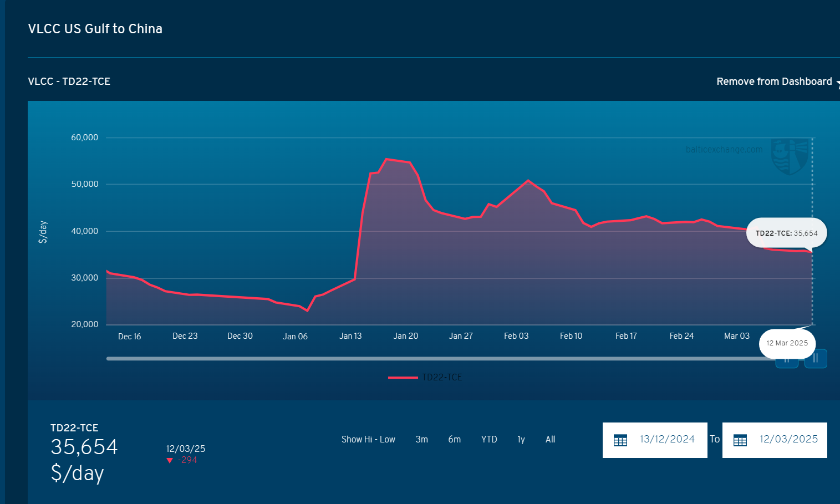Click the chart range scrollbar track
The height and width of the screenshot is (504, 840).
(441, 359)
